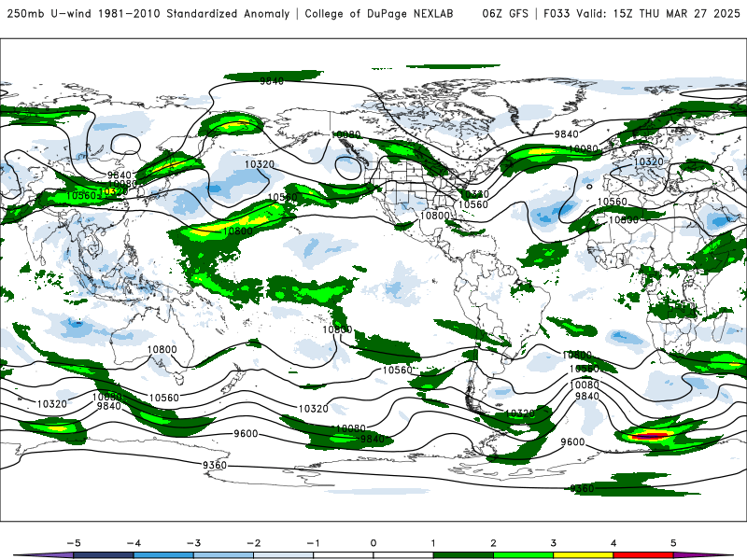
Task: Click the colorbar tick label 5
Action: (x=673, y=543)
